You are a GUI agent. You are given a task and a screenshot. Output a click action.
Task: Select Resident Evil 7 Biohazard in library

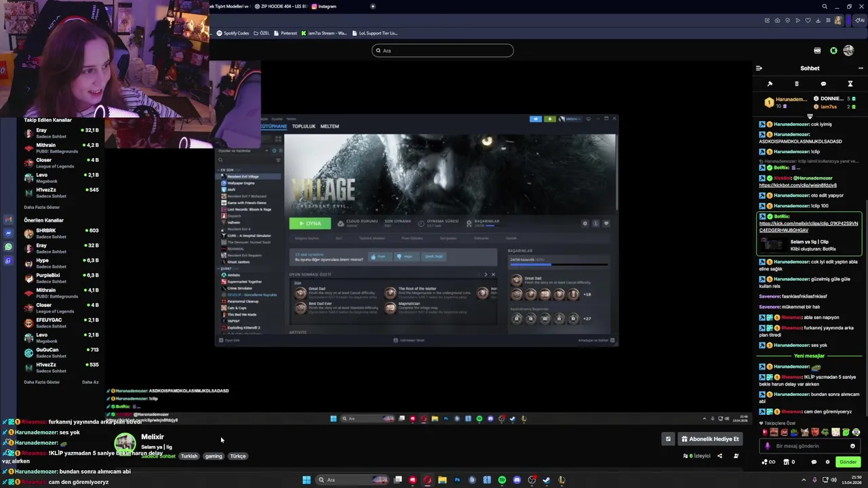(x=246, y=196)
